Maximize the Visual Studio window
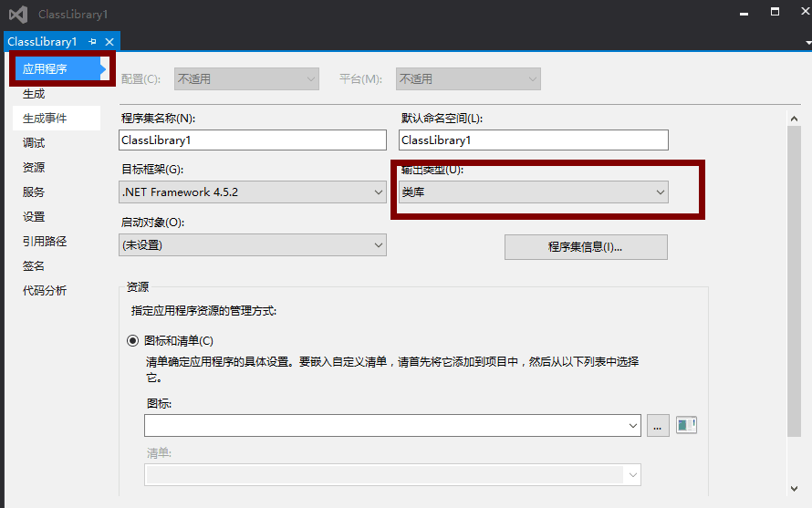This screenshot has width=812, height=508. pos(775,12)
